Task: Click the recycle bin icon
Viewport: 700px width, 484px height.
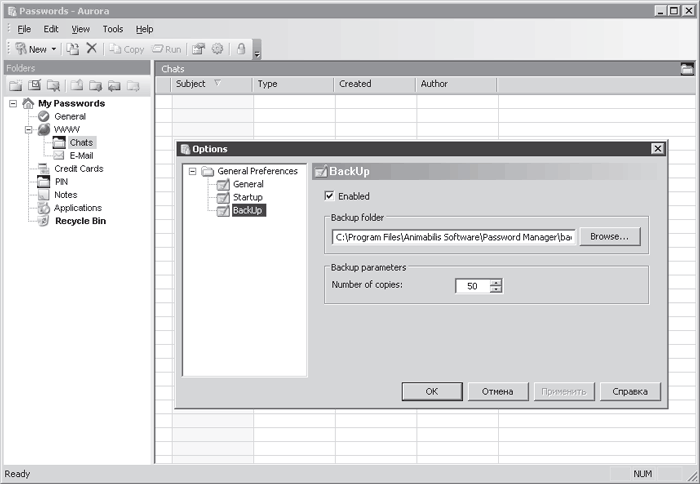Action: (x=44, y=221)
